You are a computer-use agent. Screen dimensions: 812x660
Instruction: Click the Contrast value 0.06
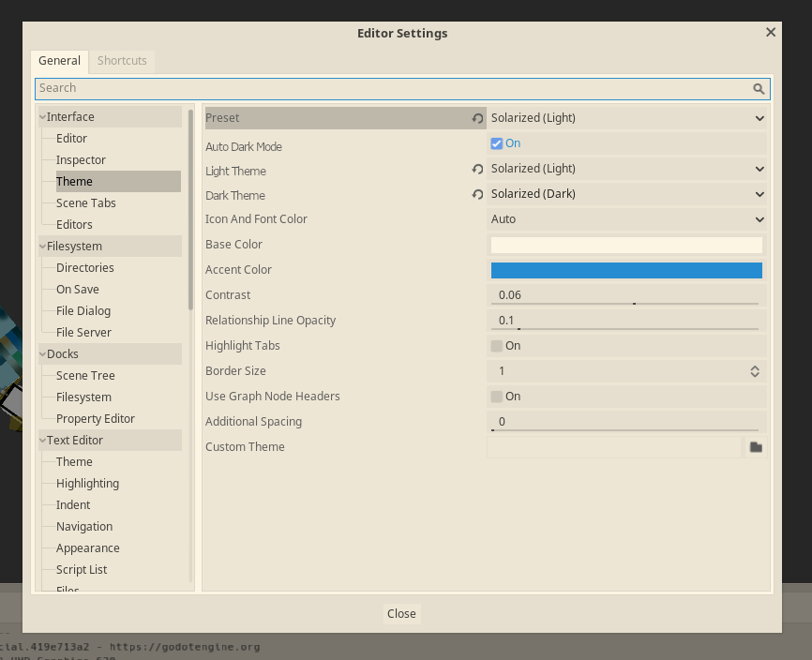click(509, 295)
